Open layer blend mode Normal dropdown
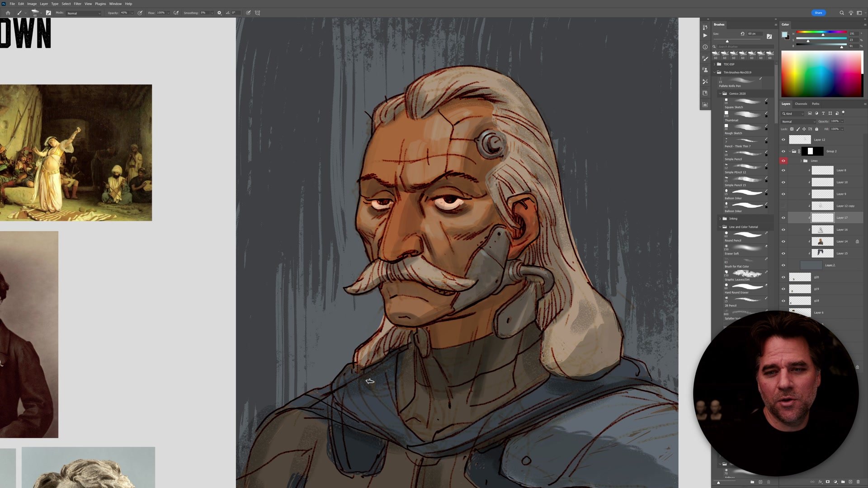 pos(799,122)
